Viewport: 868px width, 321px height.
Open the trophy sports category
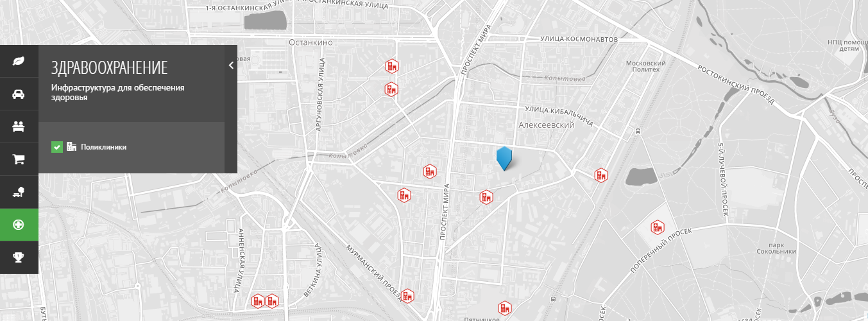pyautogui.click(x=19, y=257)
